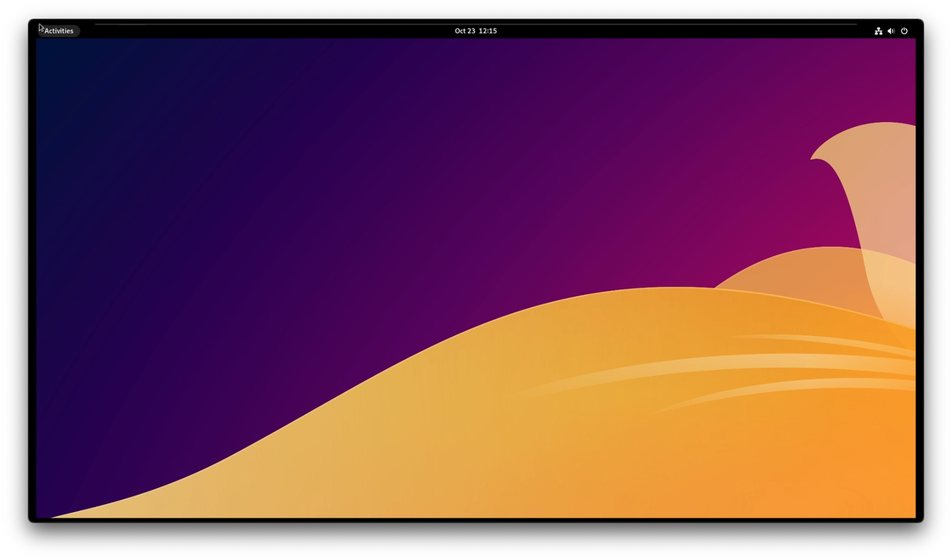The image size is (952, 560).
Task: Click the magenta wallpaper area above the hill
Action: (x=660, y=203)
